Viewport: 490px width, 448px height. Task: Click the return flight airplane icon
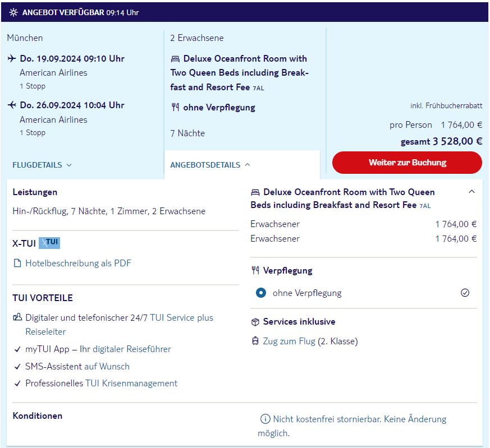coord(12,105)
